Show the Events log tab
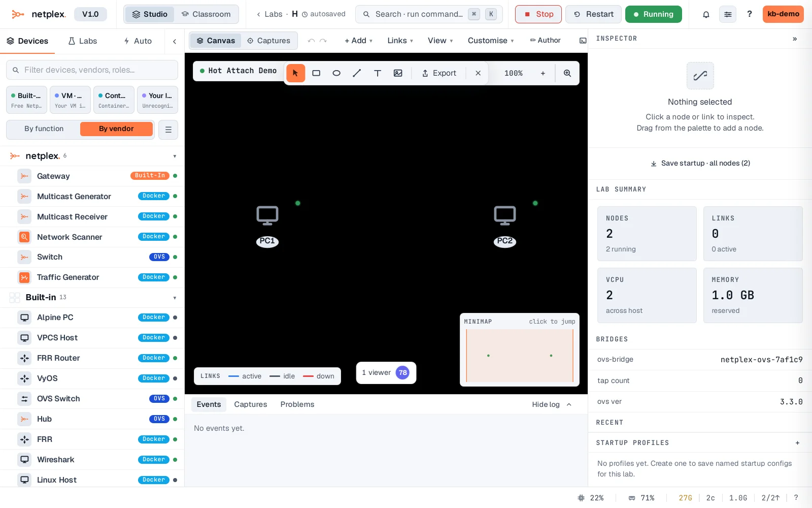Viewport: 812px width, 508px height. tap(209, 404)
